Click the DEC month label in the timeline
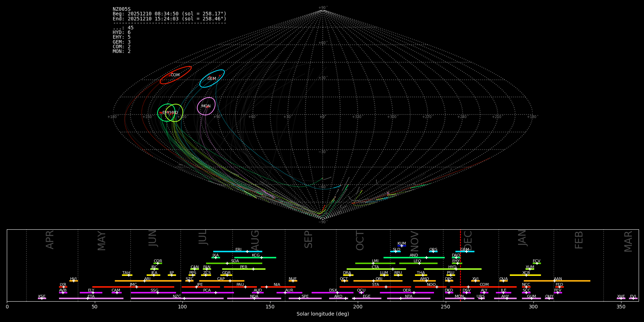This screenshot has width=644, height=322. (468, 240)
